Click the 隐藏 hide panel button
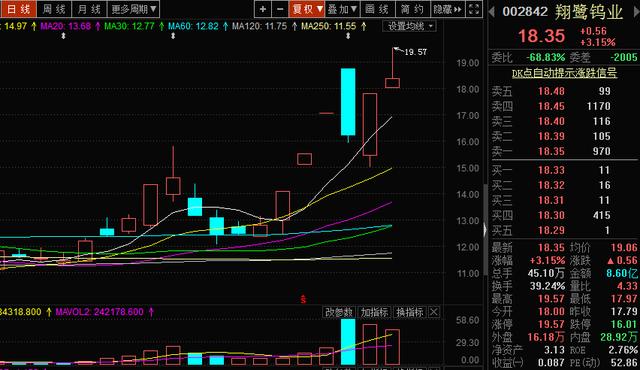 [x=447, y=9]
